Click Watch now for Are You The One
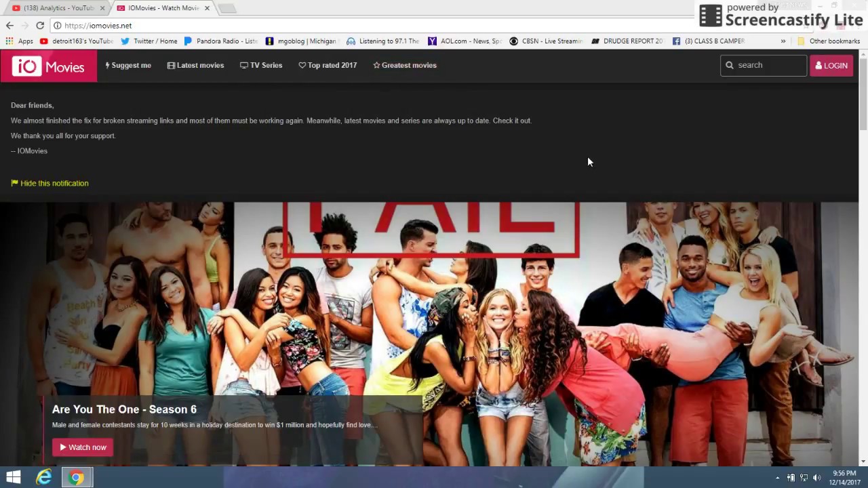The width and height of the screenshot is (868, 488). (x=83, y=447)
